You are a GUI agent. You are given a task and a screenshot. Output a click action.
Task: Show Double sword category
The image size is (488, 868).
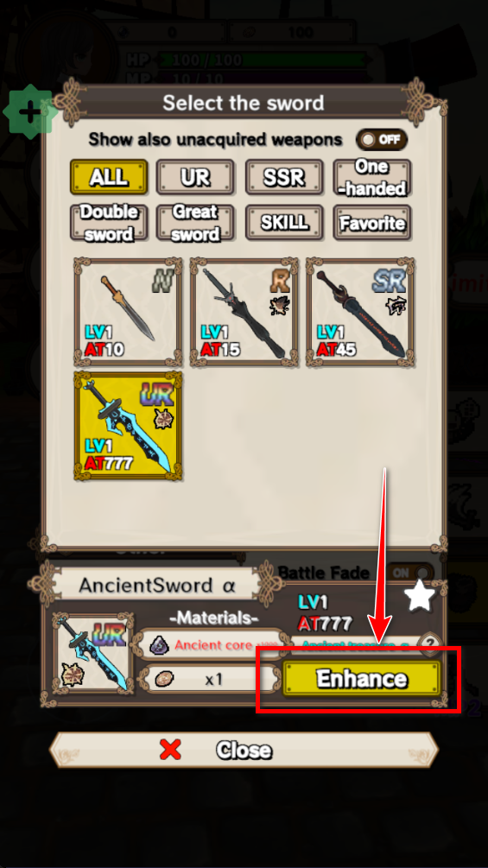109,223
